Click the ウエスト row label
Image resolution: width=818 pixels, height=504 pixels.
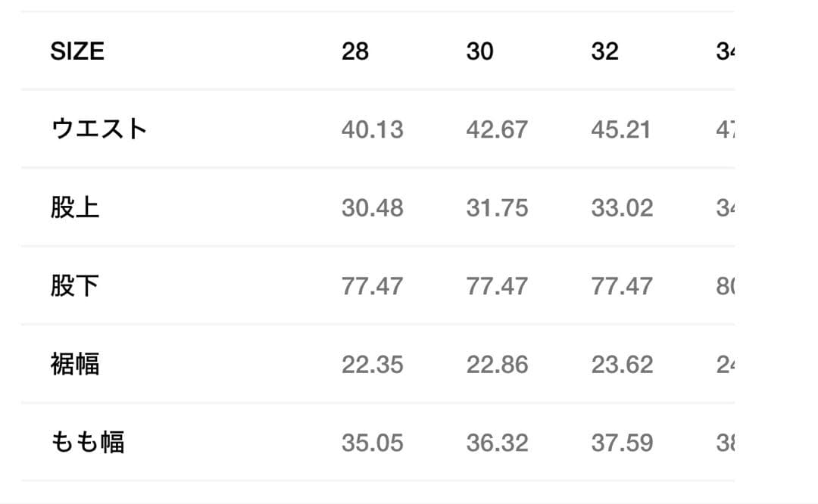pos(98,129)
